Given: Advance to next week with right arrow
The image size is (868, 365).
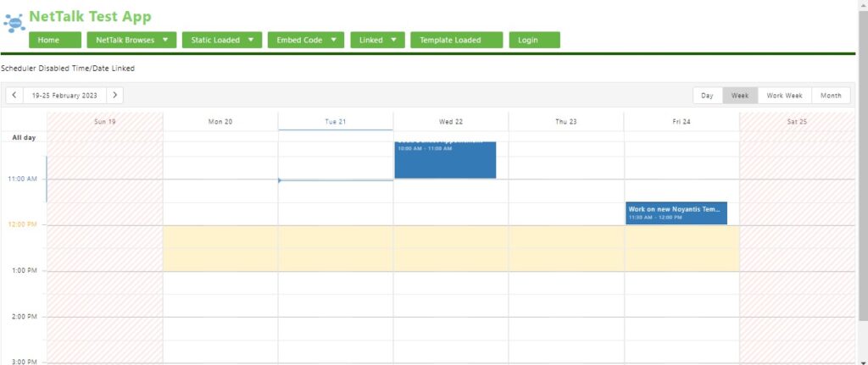Looking at the screenshot, I should (x=114, y=96).
